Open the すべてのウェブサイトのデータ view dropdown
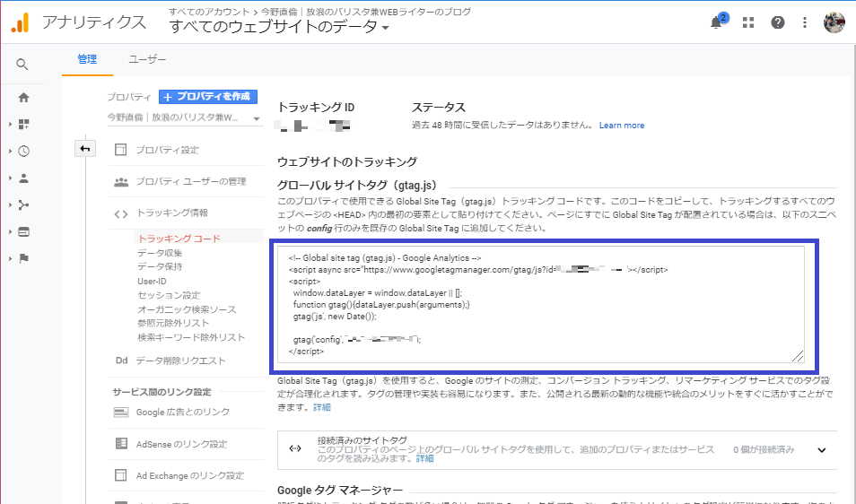Viewport: 856px width, 504px height. pyautogui.click(x=279, y=26)
